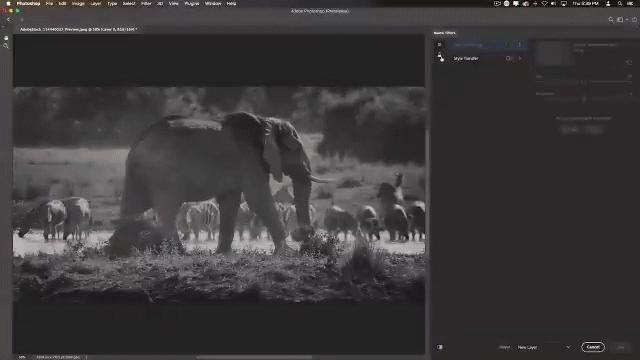
Task: Open Spotlight search in the menu bar
Action: tap(620, 4)
